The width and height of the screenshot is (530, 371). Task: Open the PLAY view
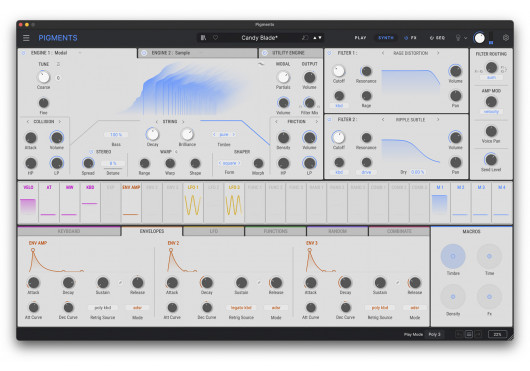[360, 38]
